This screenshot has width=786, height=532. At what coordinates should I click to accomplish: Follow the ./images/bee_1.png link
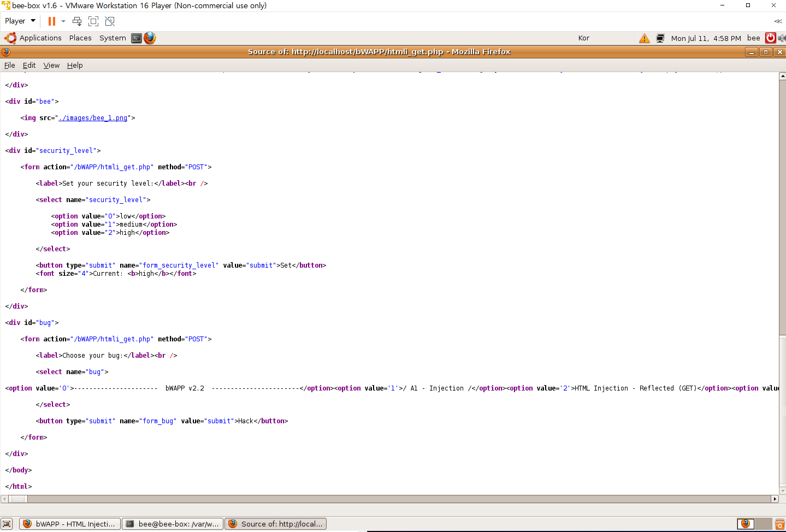[93, 118]
